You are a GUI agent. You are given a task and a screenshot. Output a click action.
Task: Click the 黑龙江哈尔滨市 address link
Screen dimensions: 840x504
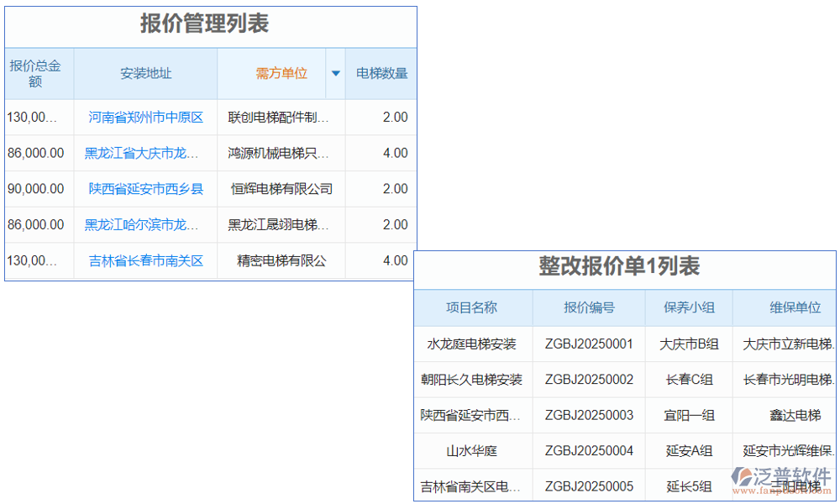[x=144, y=225]
